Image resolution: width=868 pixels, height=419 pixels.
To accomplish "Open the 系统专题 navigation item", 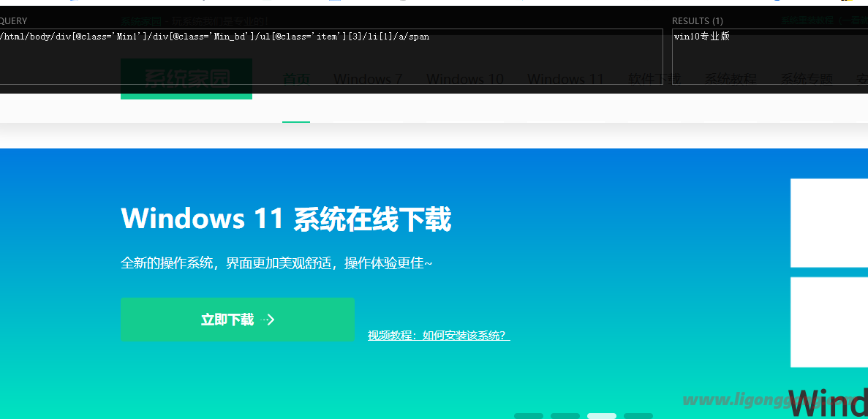I will pyautogui.click(x=807, y=79).
